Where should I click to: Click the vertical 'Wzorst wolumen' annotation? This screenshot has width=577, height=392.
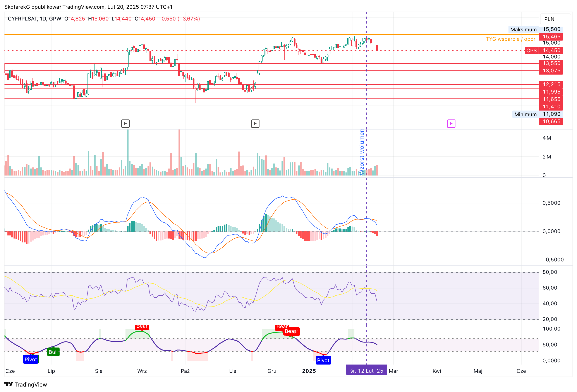click(x=362, y=152)
